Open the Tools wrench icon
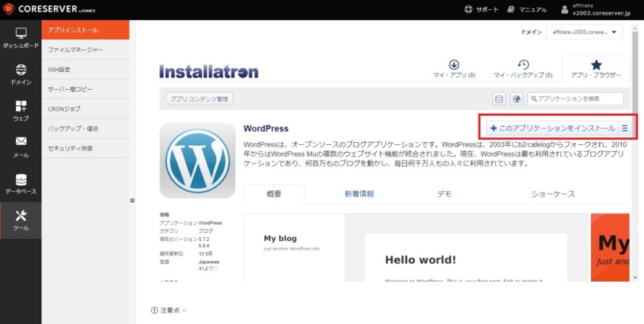Image resolution: width=644 pixels, height=324 pixels. [x=21, y=216]
